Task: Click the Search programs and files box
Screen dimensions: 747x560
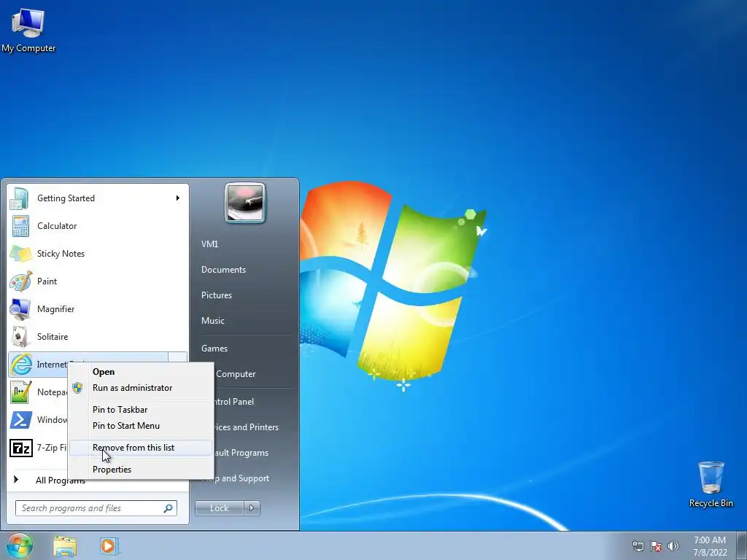Action: pos(96,508)
